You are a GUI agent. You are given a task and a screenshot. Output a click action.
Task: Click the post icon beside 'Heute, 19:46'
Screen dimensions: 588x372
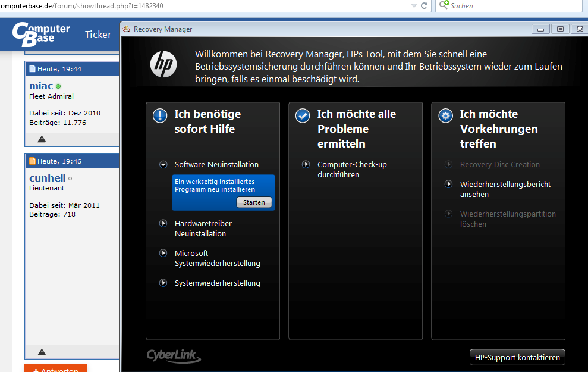32,161
